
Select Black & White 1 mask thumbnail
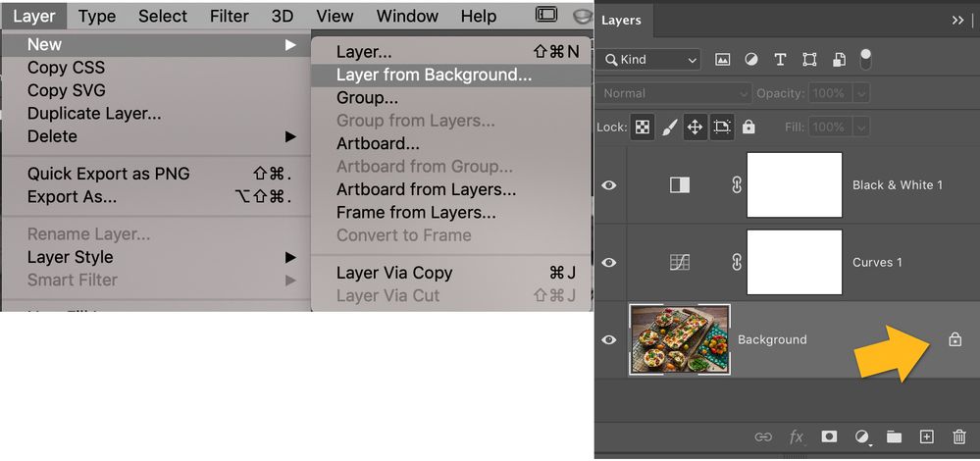(x=795, y=185)
